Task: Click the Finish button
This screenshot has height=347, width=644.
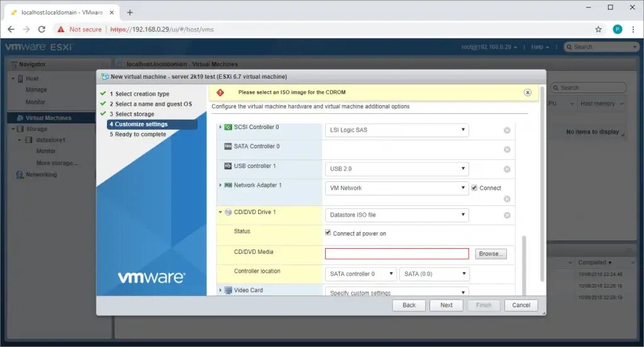Action: click(484, 305)
